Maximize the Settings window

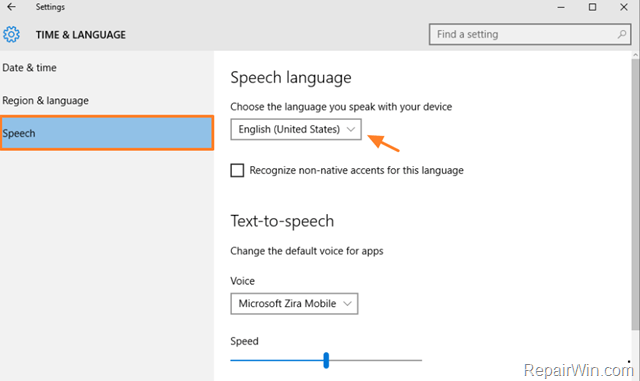(x=592, y=7)
